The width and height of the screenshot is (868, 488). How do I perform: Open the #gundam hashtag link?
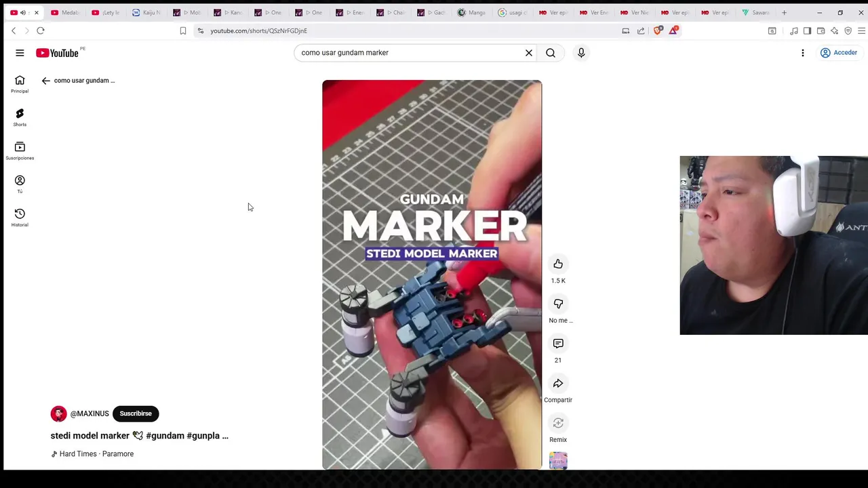165,436
